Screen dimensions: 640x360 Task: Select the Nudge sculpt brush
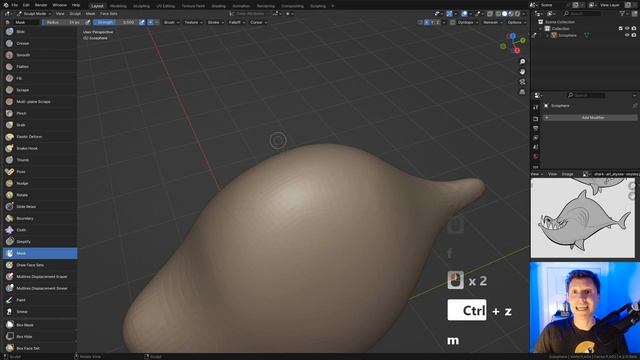point(40,183)
